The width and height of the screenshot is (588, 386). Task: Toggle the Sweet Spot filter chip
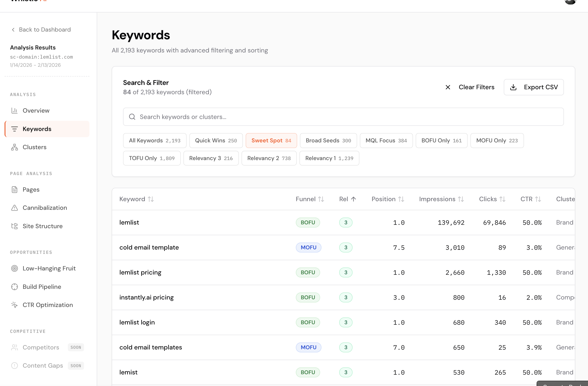[x=271, y=140]
